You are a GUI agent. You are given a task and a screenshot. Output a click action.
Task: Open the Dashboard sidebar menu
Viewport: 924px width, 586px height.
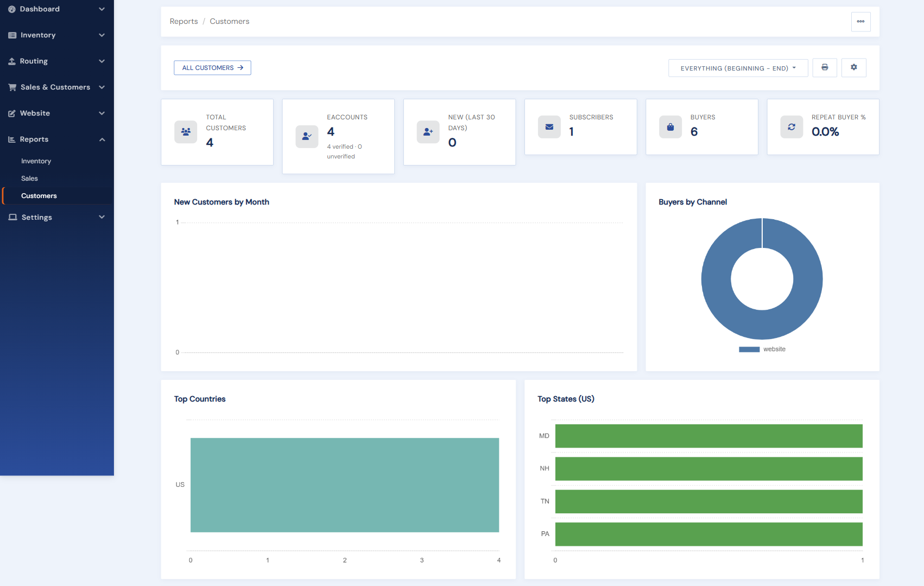[x=57, y=9]
